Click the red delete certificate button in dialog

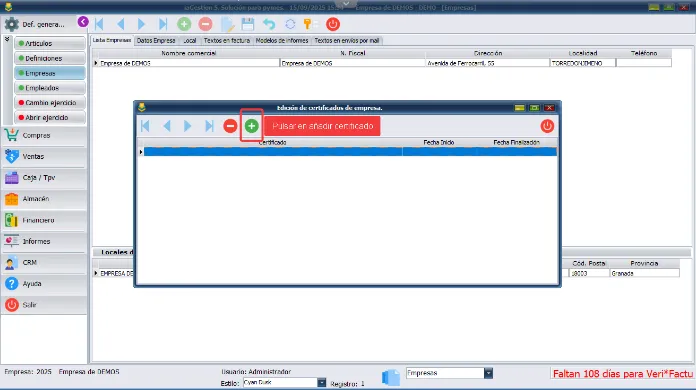click(x=230, y=126)
